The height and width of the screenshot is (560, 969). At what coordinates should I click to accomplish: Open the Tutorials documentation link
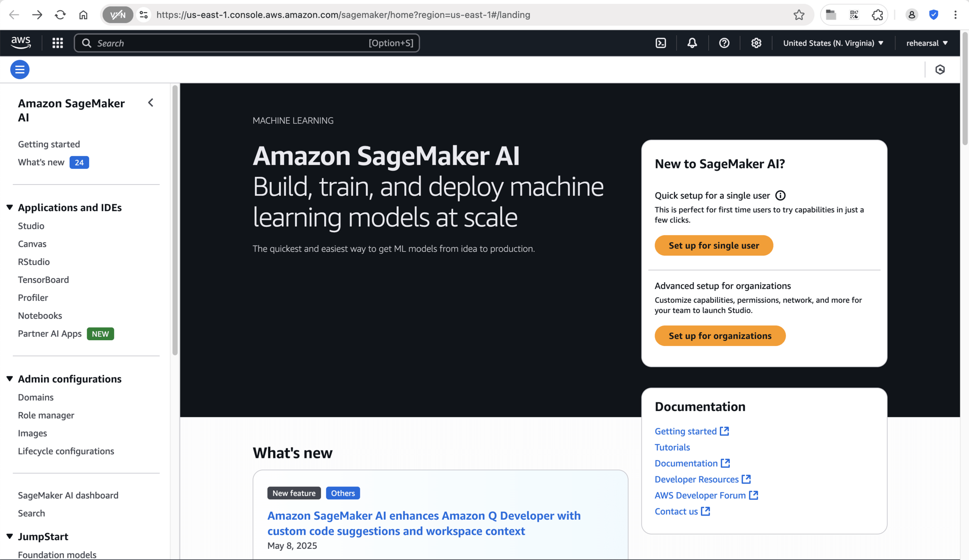click(672, 447)
